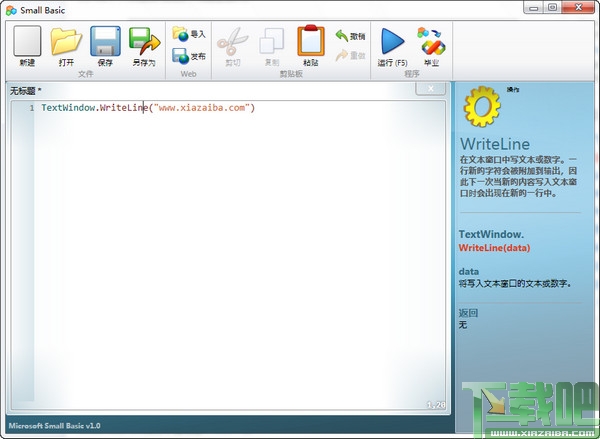Click the 新建 (New) file icon
This screenshot has width=600, height=439.
tap(27, 41)
